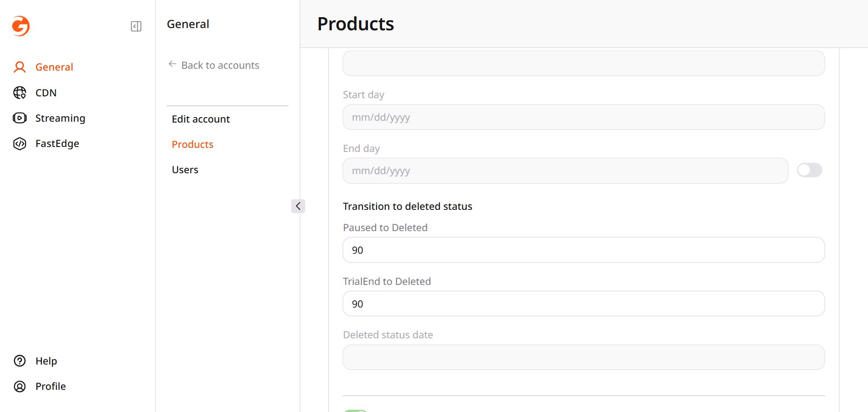Open General section in sidebar

[x=54, y=67]
